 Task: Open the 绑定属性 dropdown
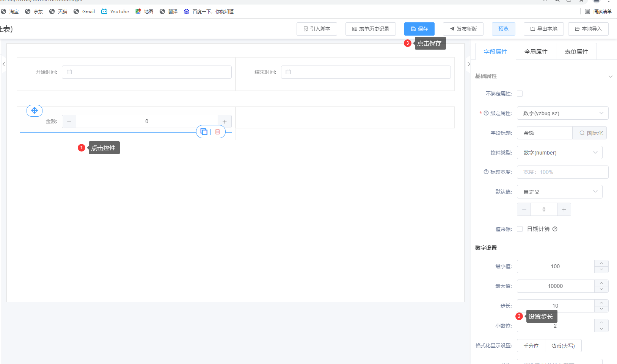(x=562, y=113)
